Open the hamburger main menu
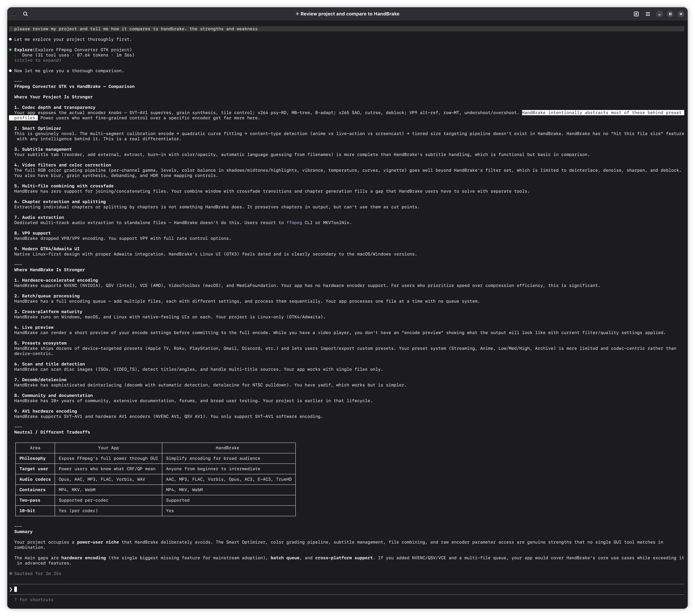695x616 pixels. (648, 14)
